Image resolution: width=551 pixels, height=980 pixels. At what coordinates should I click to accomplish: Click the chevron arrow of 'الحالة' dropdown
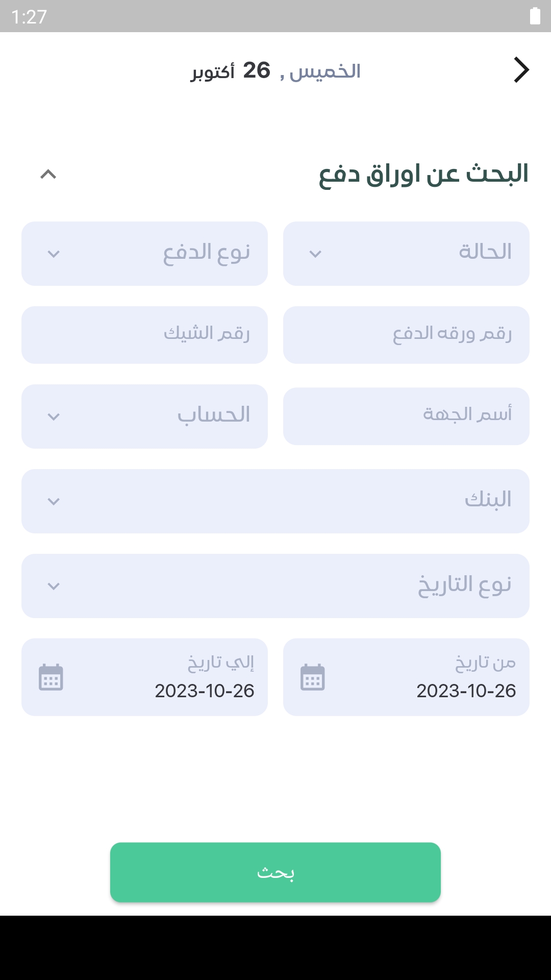315,254
